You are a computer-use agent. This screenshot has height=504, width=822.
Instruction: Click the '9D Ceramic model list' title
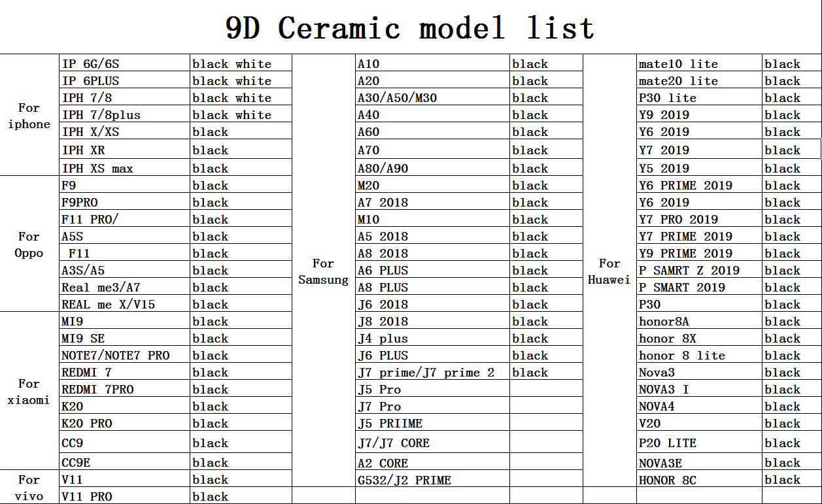click(410, 28)
